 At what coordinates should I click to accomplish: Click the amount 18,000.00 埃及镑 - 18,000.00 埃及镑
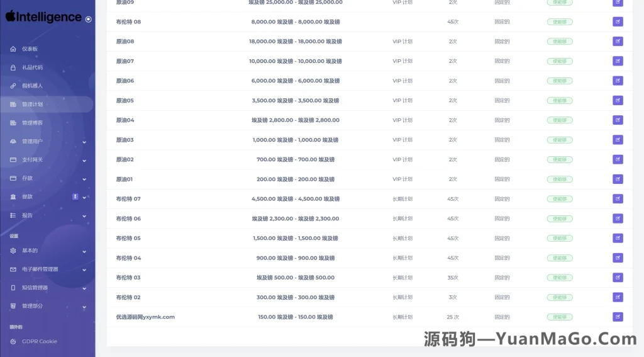296,41
